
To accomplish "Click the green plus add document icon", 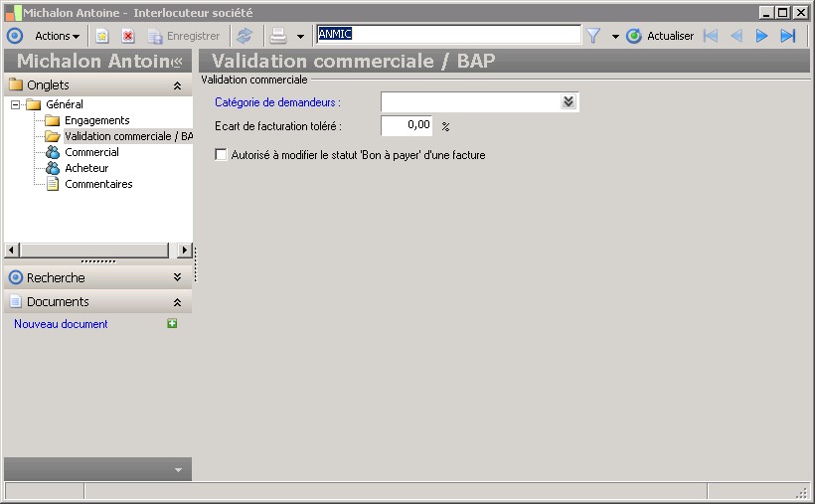I will point(172,323).
